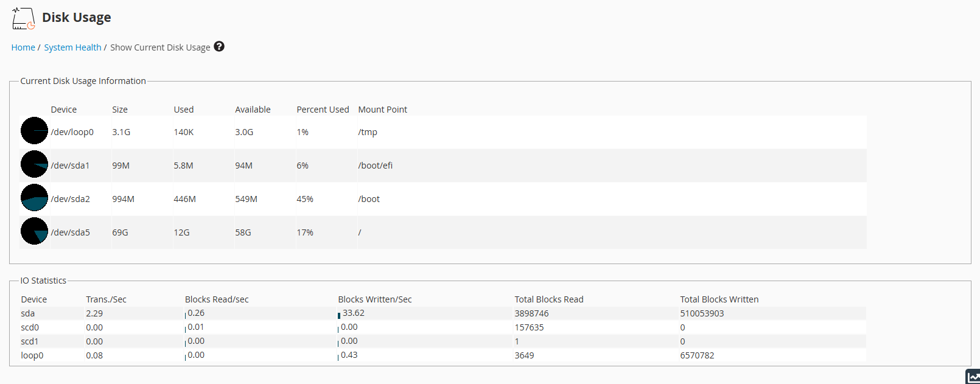980x384 pixels.
Task: Go to the Home breadcrumb link
Action: click(x=23, y=47)
